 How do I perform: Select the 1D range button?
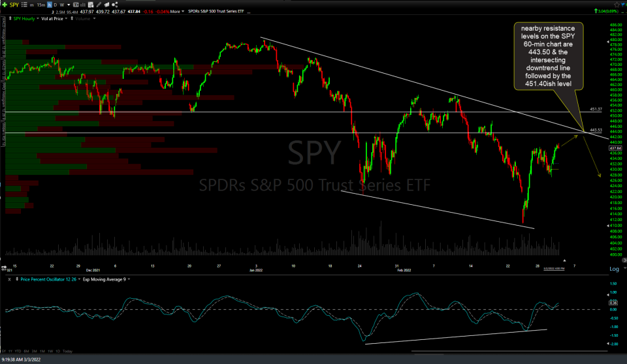tap(58, 351)
